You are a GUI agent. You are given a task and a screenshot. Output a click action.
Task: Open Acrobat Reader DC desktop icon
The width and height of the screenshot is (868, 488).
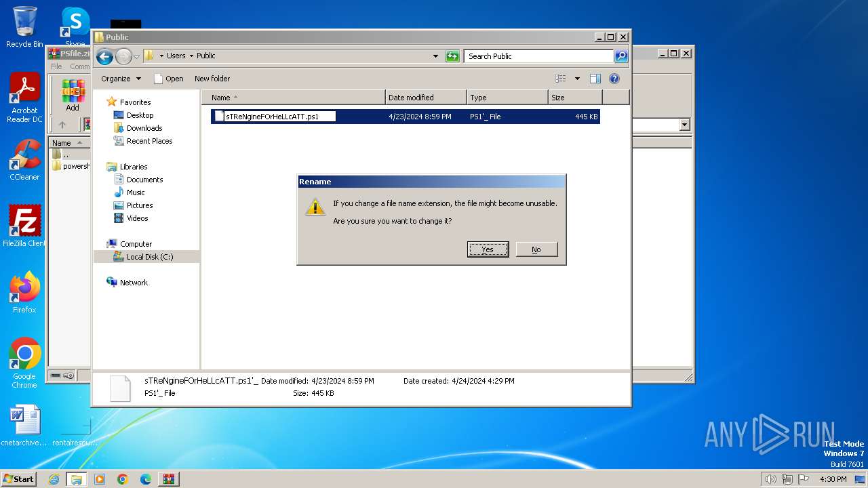(x=24, y=98)
